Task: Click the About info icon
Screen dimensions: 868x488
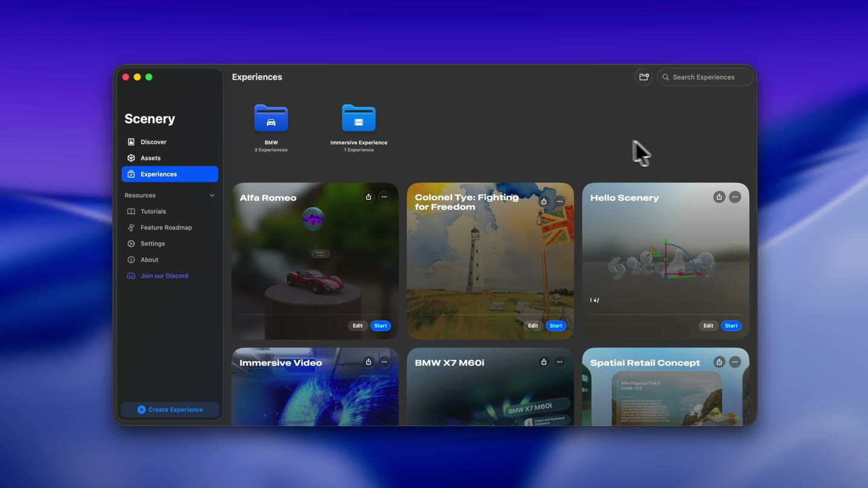Action: pyautogui.click(x=131, y=260)
